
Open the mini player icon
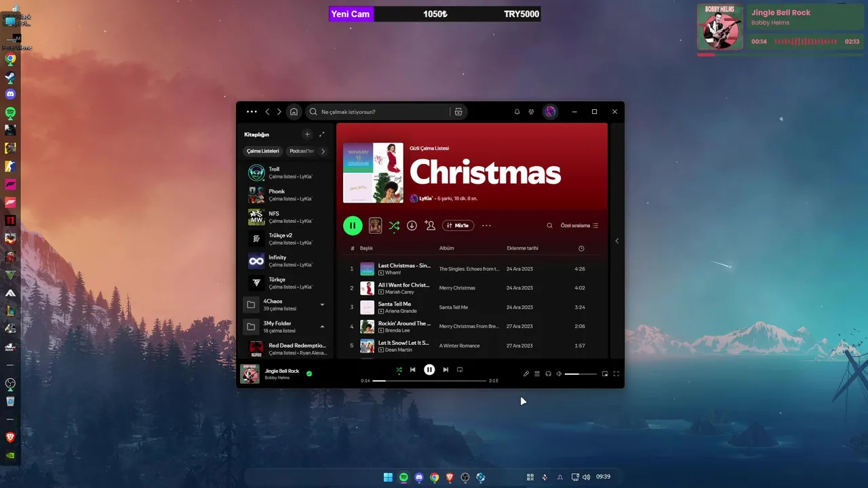605,374
